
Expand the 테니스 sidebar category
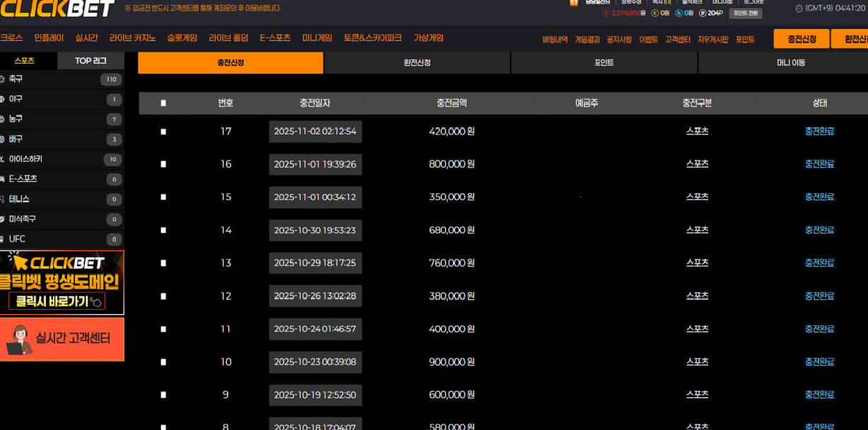pos(19,199)
